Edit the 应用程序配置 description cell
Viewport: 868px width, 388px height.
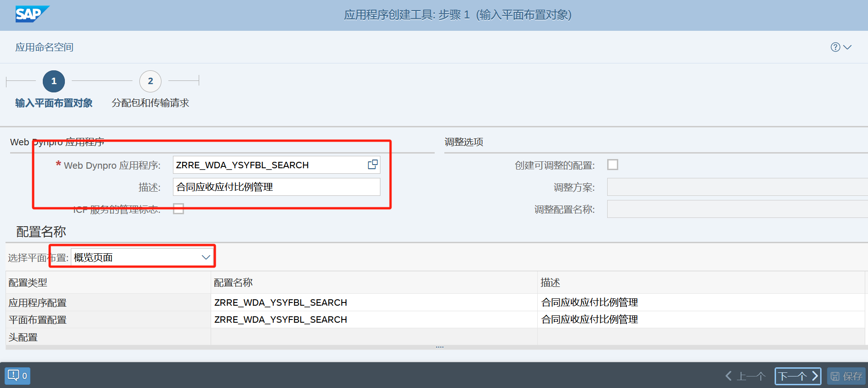(x=701, y=302)
